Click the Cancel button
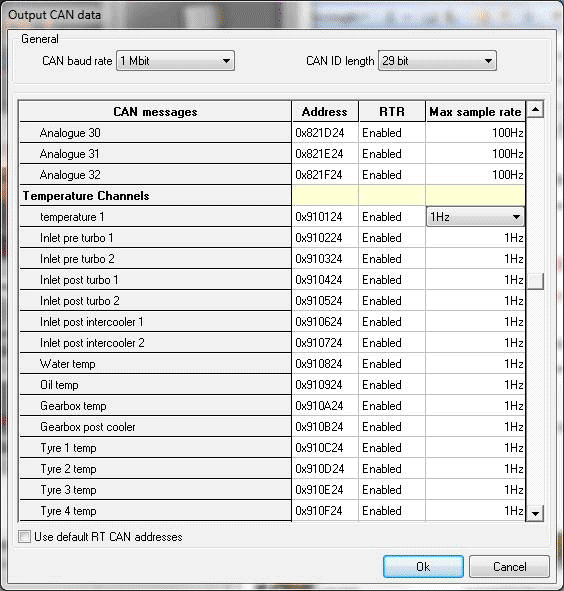Viewport: 564px width, 591px height. (509, 567)
